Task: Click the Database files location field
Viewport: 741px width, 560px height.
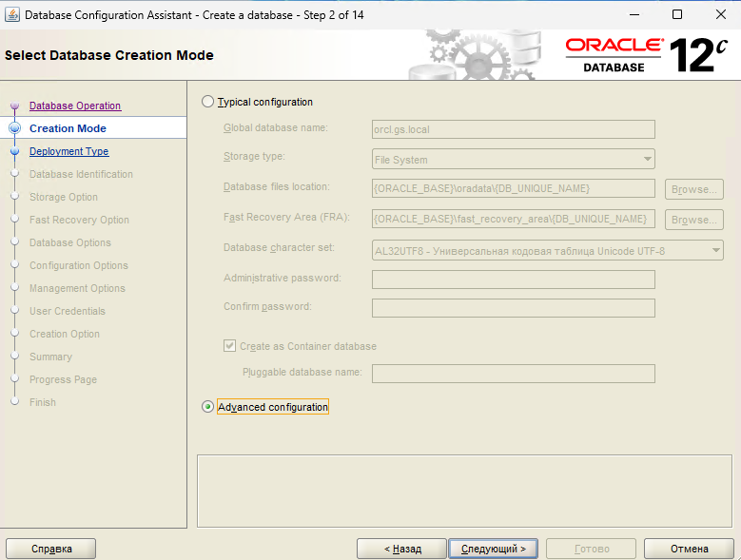Action: (x=514, y=188)
